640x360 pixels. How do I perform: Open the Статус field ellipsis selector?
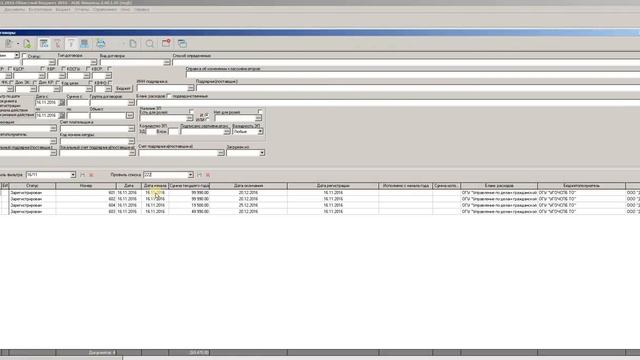52,62
